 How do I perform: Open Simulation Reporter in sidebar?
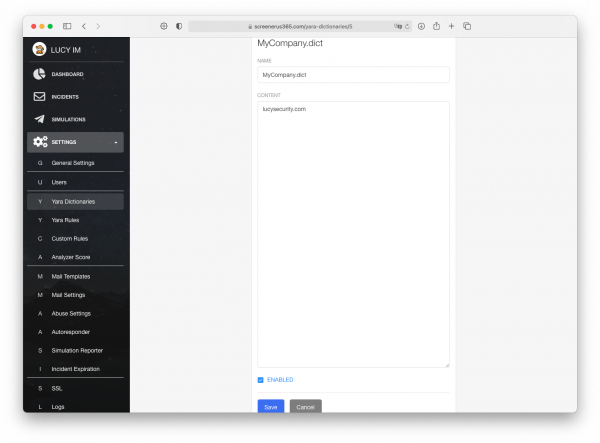75,350
